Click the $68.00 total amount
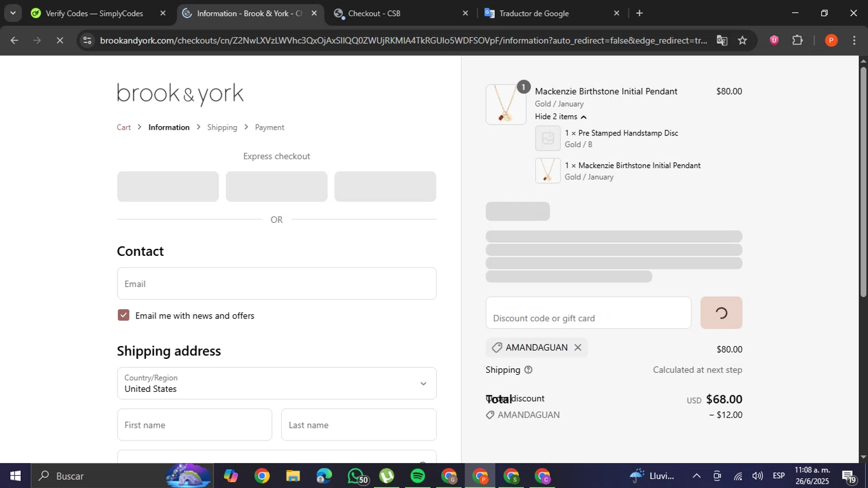The width and height of the screenshot is (868, 488). 724,399
